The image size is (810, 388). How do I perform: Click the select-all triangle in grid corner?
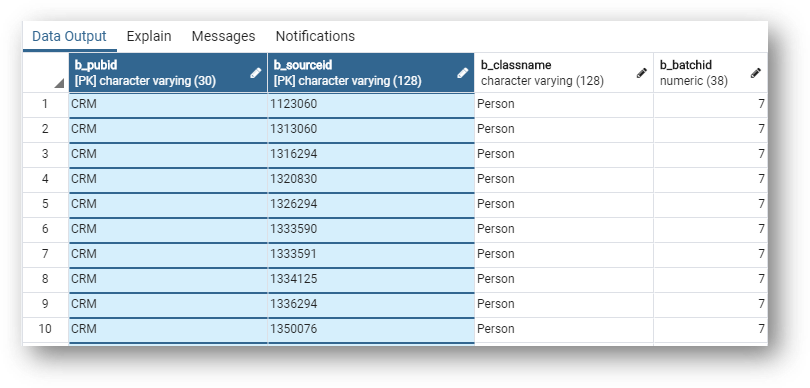pos(59,83)
